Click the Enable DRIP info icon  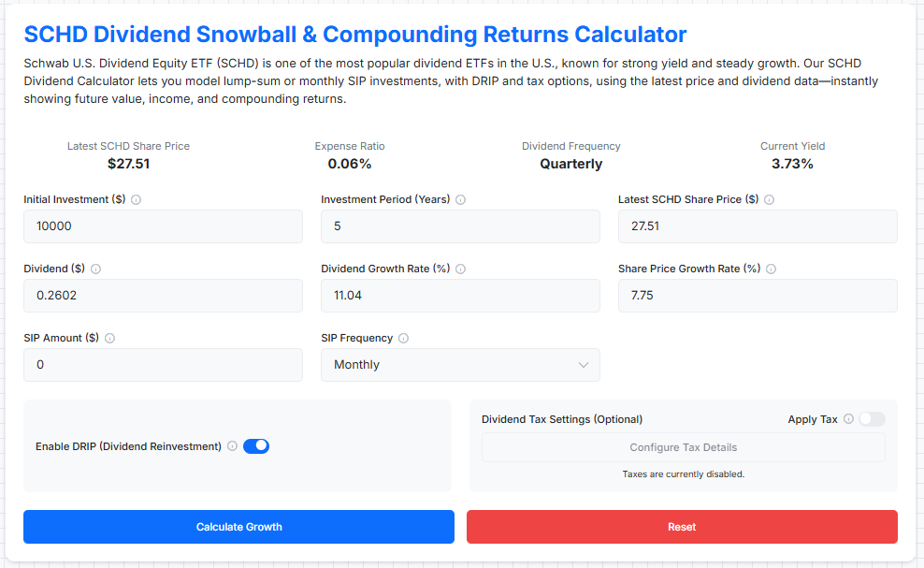coord(231,446)
